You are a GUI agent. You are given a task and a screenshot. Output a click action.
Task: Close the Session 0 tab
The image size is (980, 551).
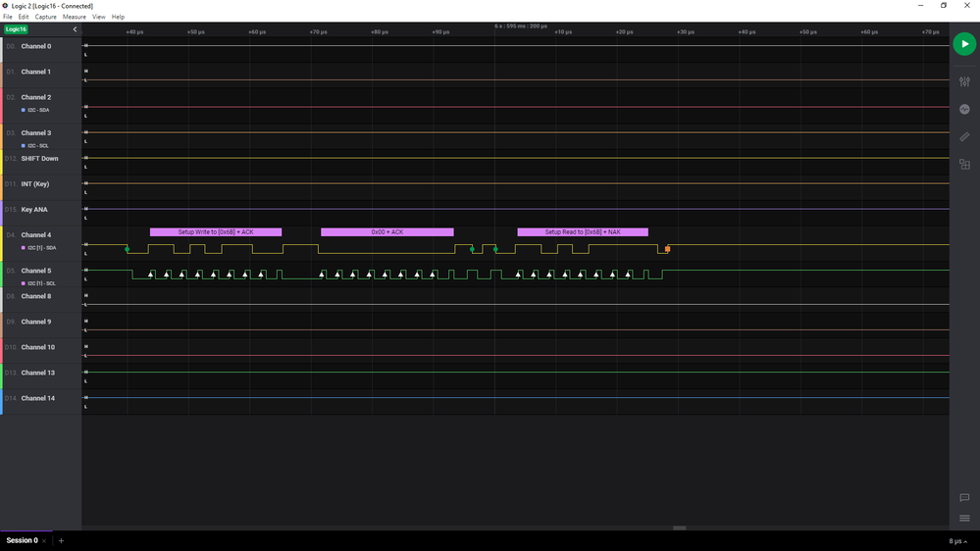point(44,541)
